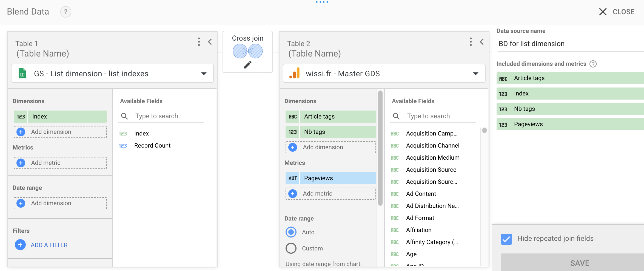Add a metric to Table 2
This screenshot has width=644, height=271.
click(331, 194)
